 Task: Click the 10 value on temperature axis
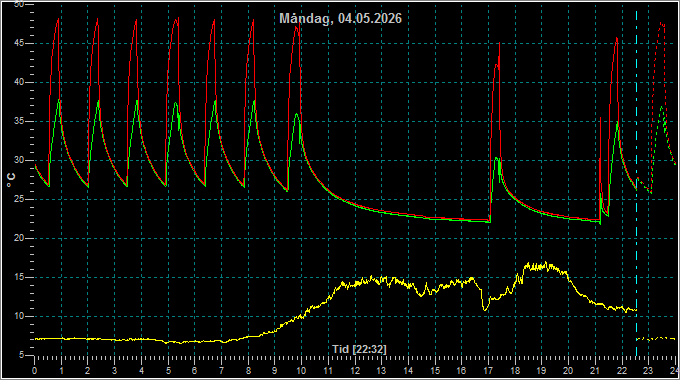(19, 316)
